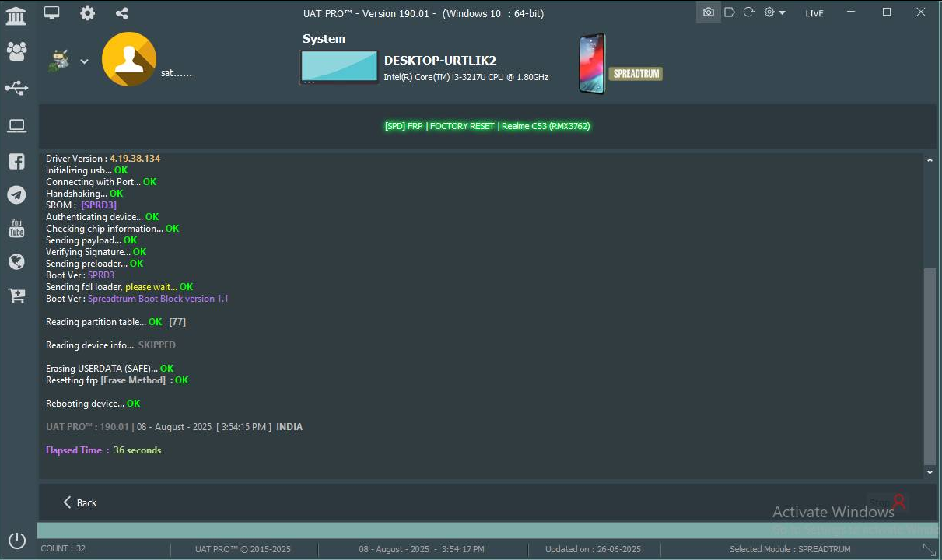942x560 pixels.
Task: Click the laptop icon in left sidebar
Action: coord(16,126)
